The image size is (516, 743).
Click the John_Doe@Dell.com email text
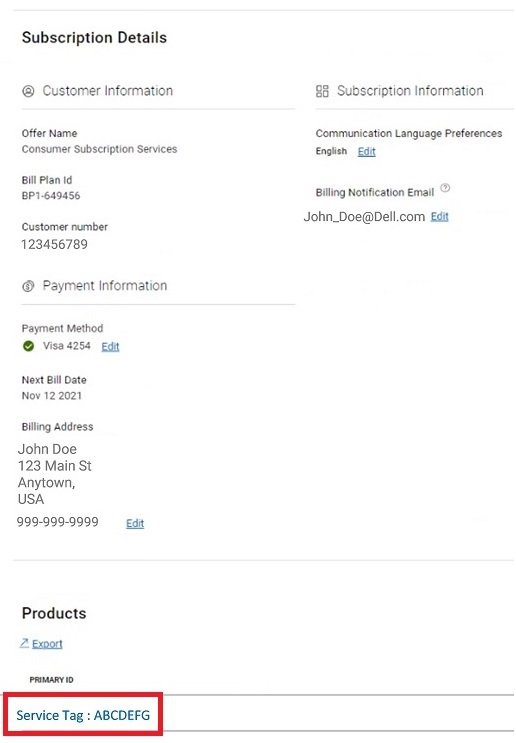pyautogui.click(x=364, y=217)
